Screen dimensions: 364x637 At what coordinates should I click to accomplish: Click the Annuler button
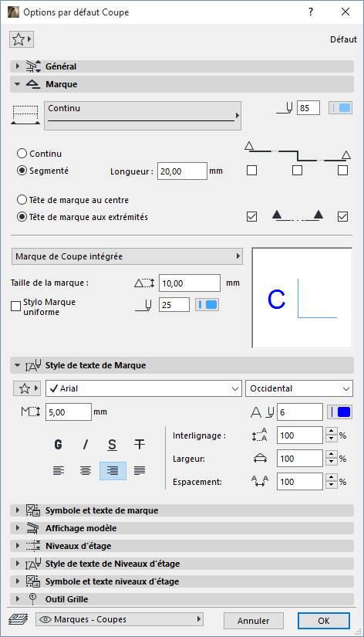pyautogui.click(x=254, y=621)
